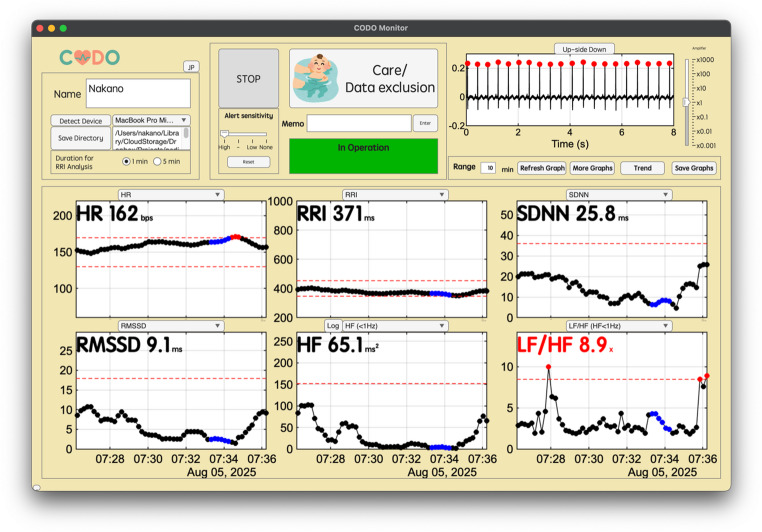Click the x1000 amplifier label
762x532 pixels.
tap(705, 60)
